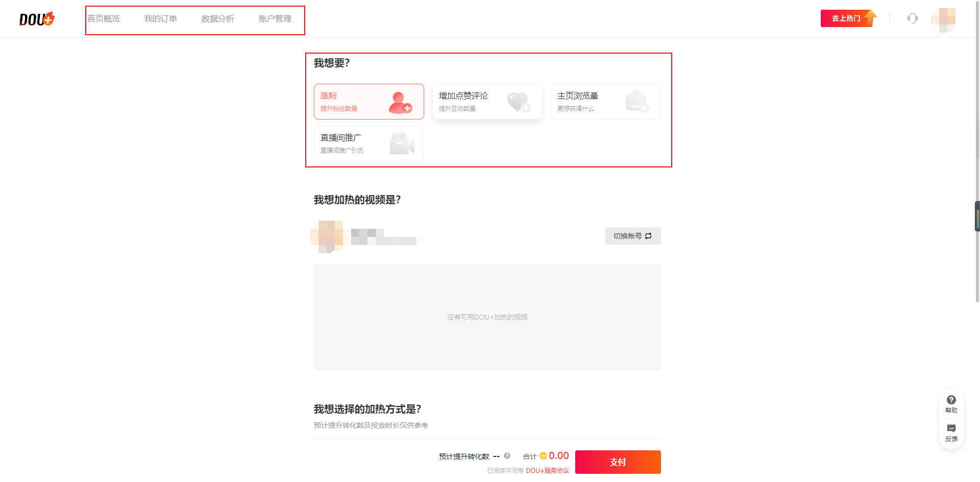The image size is (980, 482).
Task: Go to the 首页概览 tab
Action: (104, 19)
